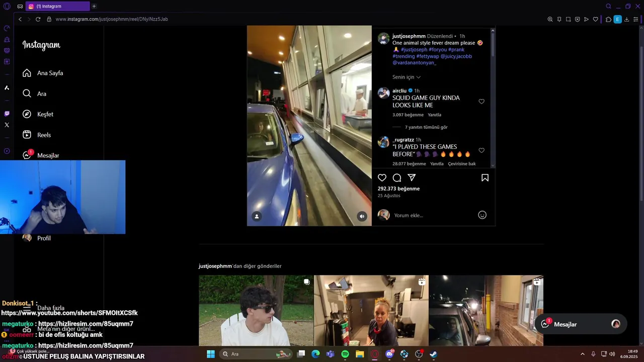Screen dimensions: 644x362
Task: Open 'Keşfet' explore page
Action: (x=38, y=114)
